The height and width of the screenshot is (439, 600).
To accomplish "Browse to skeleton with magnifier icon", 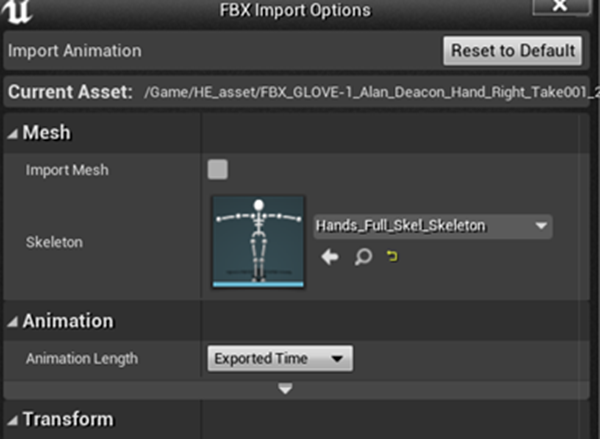I will (x=363, y=257).
